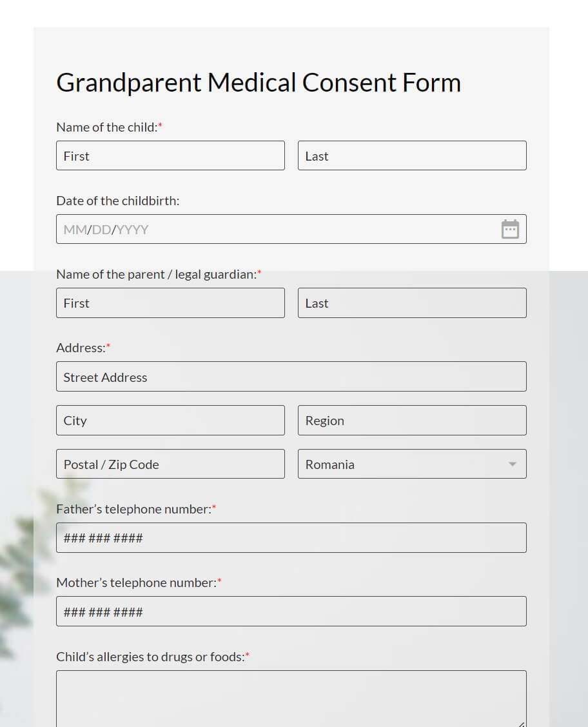This screenshot has width=588, height=727.
Task: Click the Grandparent Medical Consent Form title
Action: click(259, 82)
